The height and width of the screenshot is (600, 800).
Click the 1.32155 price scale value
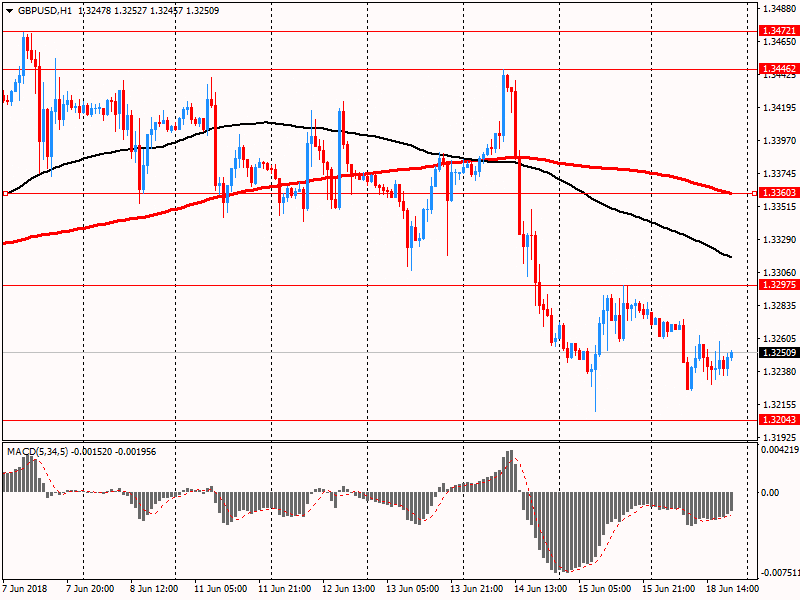(780, 405)
